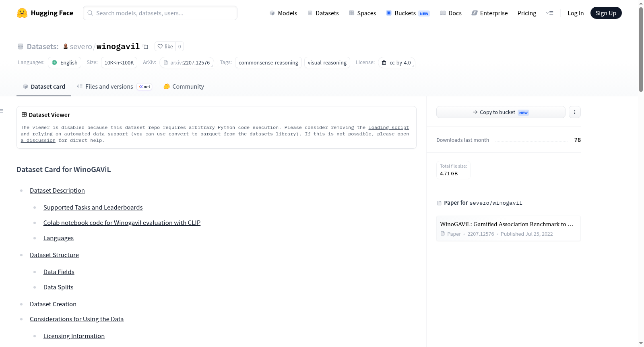644x347 pixels.
Task: Click the commonsense-reasoning tag
Action: pyautogui.click(x=268, y=62)
